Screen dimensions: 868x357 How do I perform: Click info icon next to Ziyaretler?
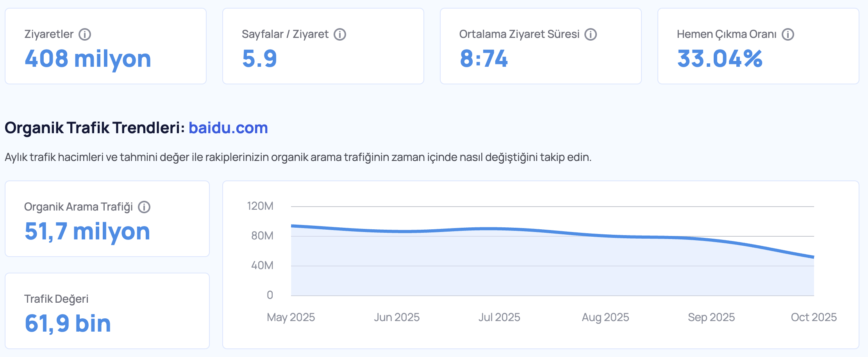click(x=85, y=34)
